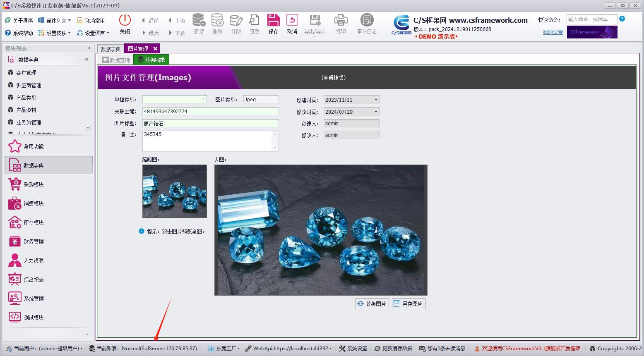Open the Audit Log (审计日志) icon
The height and width of the screenshot is (356, 644).
tap(367, 20)
